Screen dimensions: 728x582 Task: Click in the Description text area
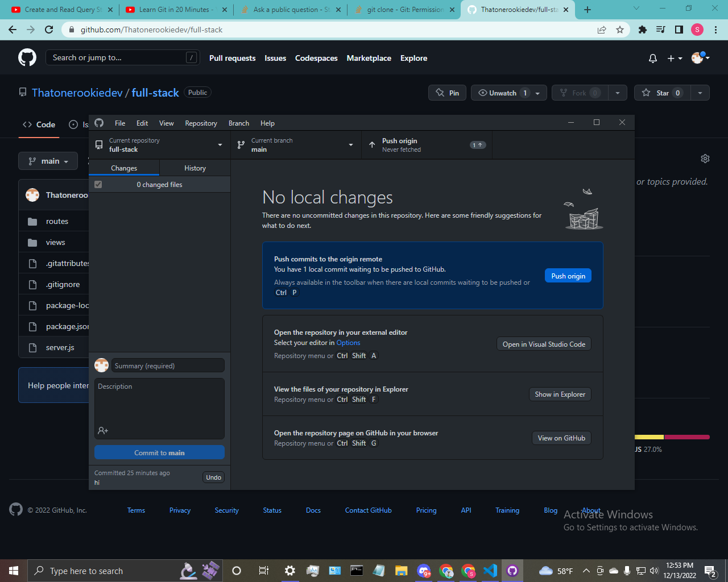point(159,402)
